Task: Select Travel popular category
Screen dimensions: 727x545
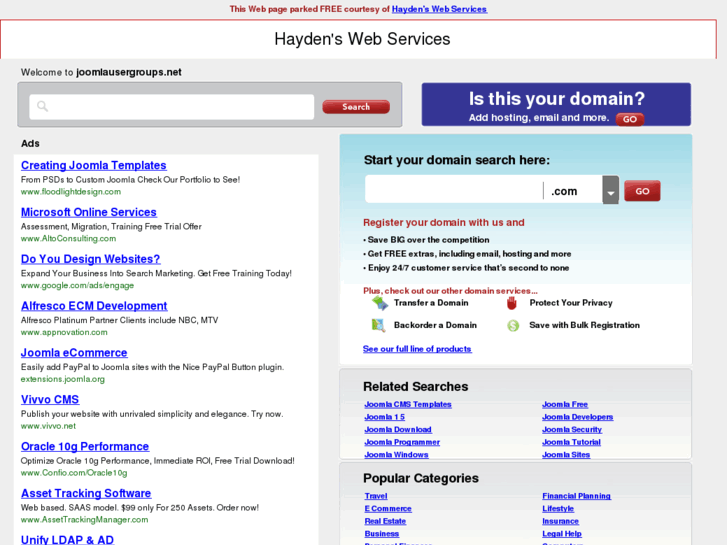Action: point(376,496)
